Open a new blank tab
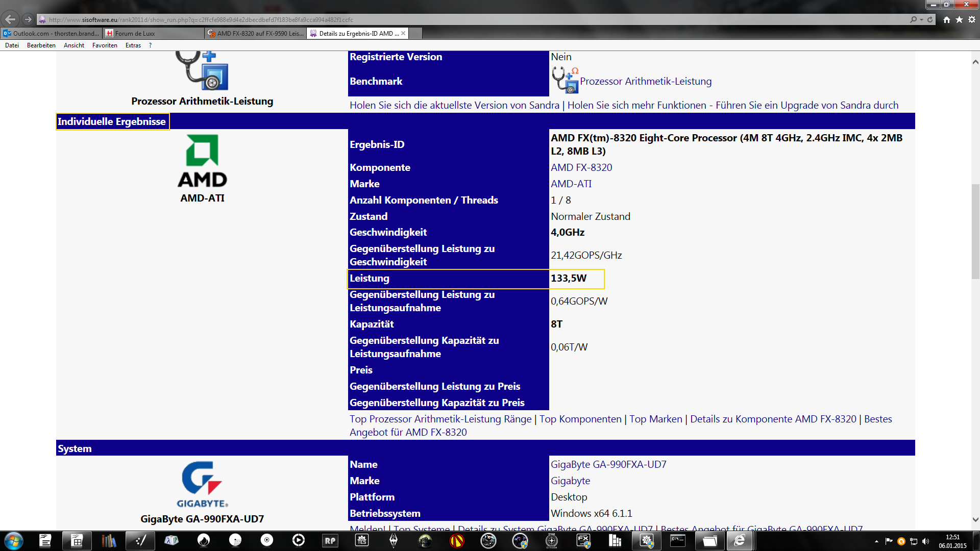980x551 pixels. 415,33
